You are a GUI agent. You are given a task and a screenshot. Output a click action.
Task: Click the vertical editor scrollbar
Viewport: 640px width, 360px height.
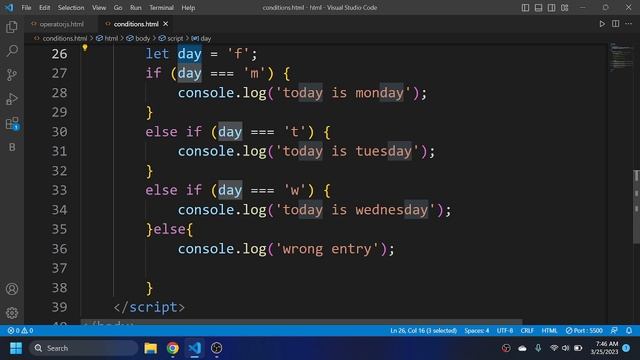coord(636,207)
